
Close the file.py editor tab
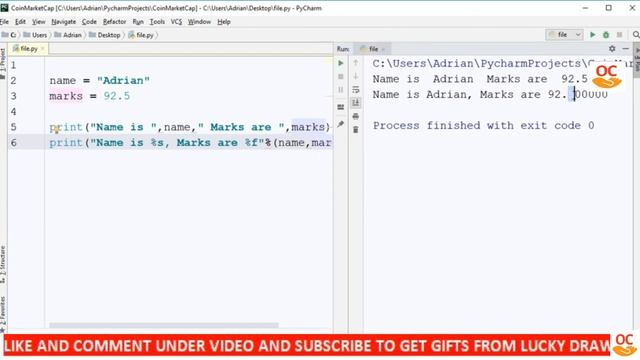coord(42,49)
